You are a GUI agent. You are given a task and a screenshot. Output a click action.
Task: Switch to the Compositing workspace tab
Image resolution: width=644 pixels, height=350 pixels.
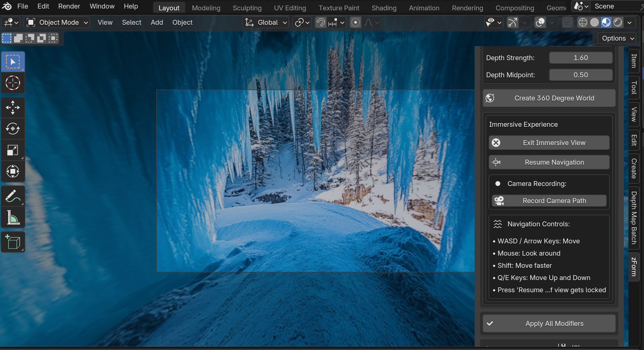[x=515, y=8]
